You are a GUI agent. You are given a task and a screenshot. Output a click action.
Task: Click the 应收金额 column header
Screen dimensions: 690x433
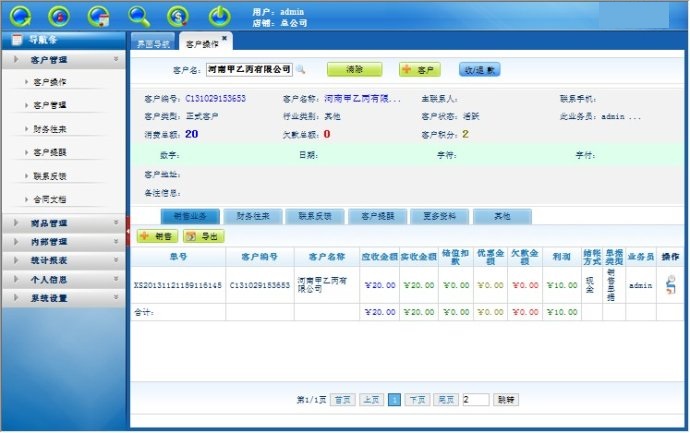pos(379,257)
